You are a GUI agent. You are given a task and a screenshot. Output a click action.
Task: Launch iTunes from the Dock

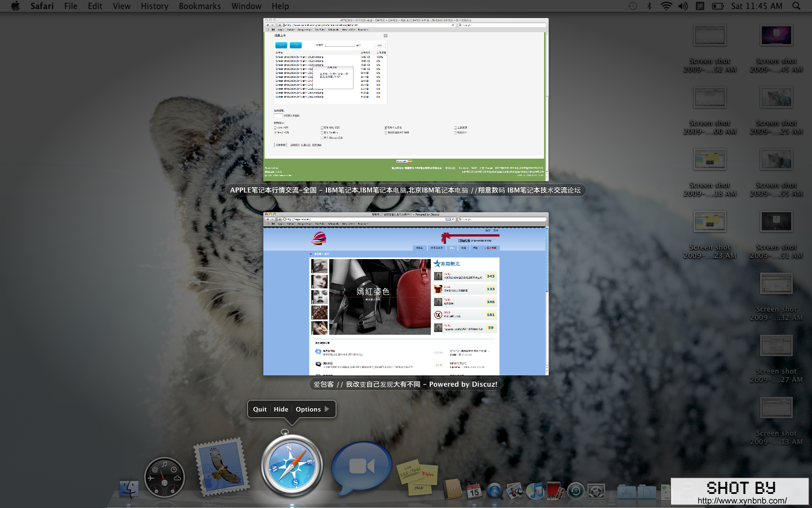pos(535,491)
